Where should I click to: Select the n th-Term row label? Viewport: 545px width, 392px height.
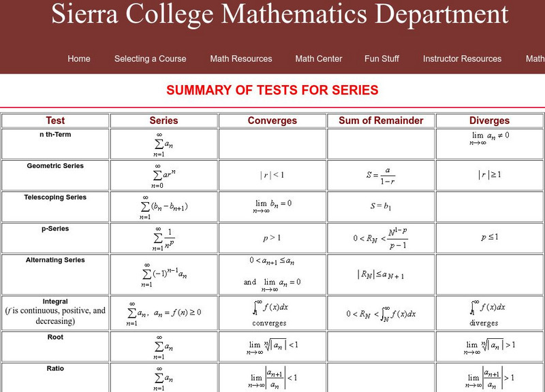coord(55,134)
